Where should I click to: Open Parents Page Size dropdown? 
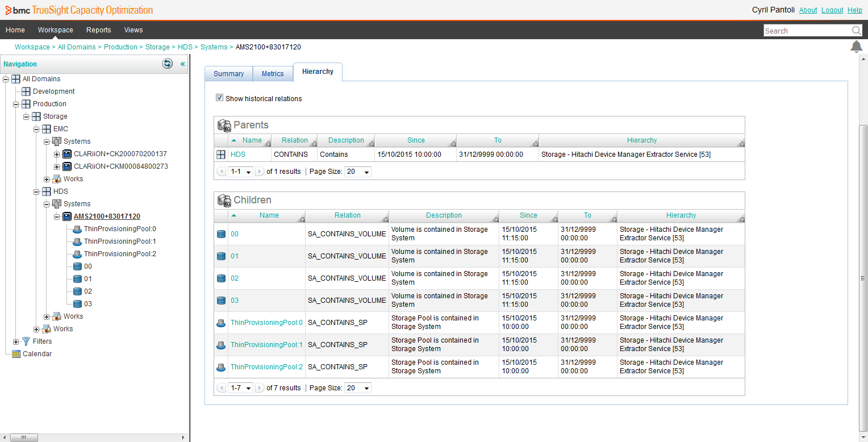[358, 172]
